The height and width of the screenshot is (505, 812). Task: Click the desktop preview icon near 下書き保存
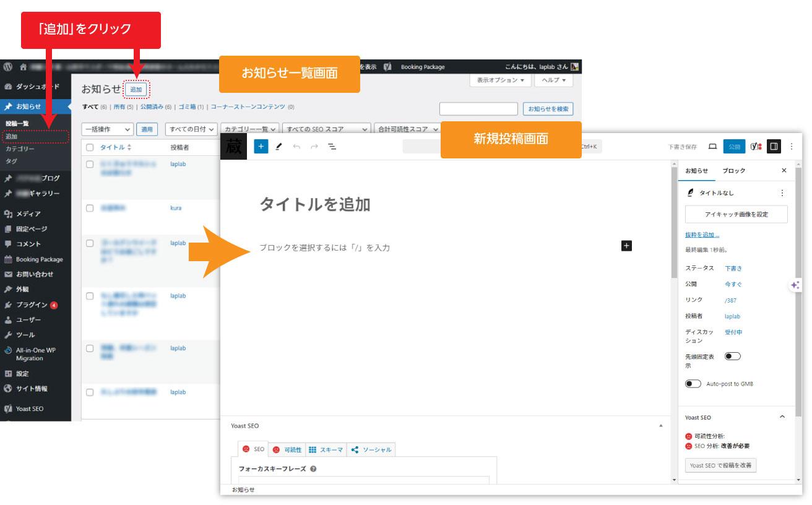(x=712, y=147)
